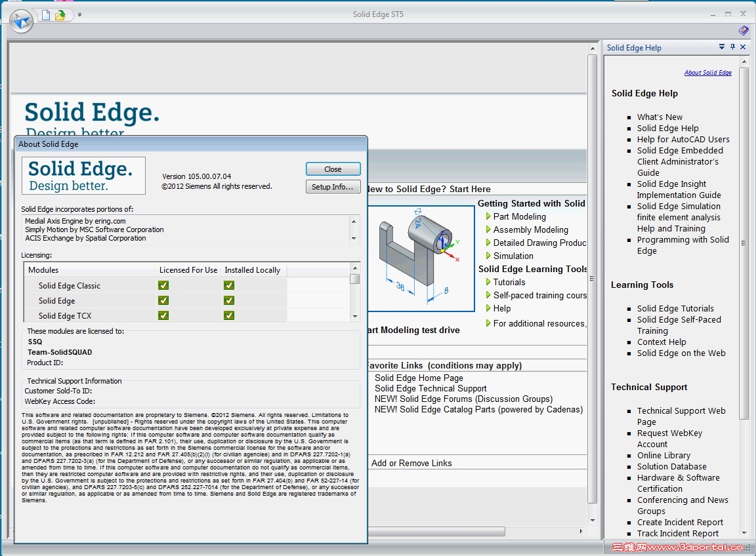Image resolution: width=756 pixels, height=556 pixels.
Task: Open For additional resources item
Action: tap(535, 323)
